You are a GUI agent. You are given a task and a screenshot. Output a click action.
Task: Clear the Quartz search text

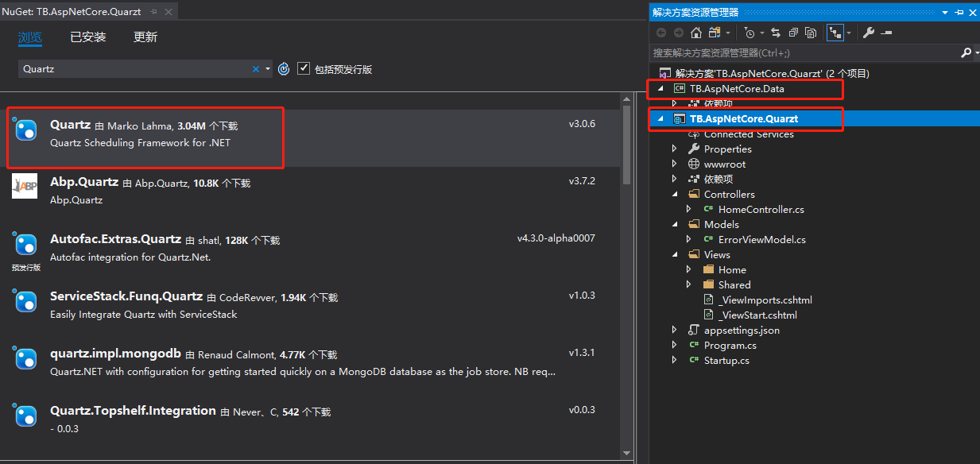[x=256, y=69]
